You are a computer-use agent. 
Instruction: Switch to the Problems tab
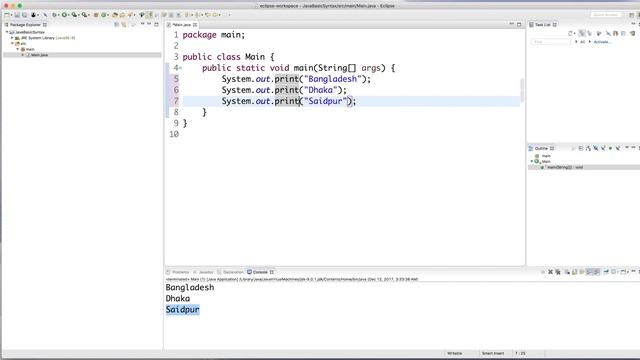click(x=178, y=272)
